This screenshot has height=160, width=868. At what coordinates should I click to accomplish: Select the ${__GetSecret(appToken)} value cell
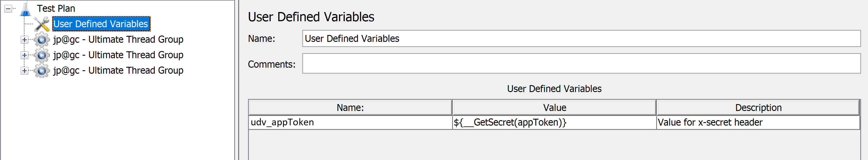(554, 122)
